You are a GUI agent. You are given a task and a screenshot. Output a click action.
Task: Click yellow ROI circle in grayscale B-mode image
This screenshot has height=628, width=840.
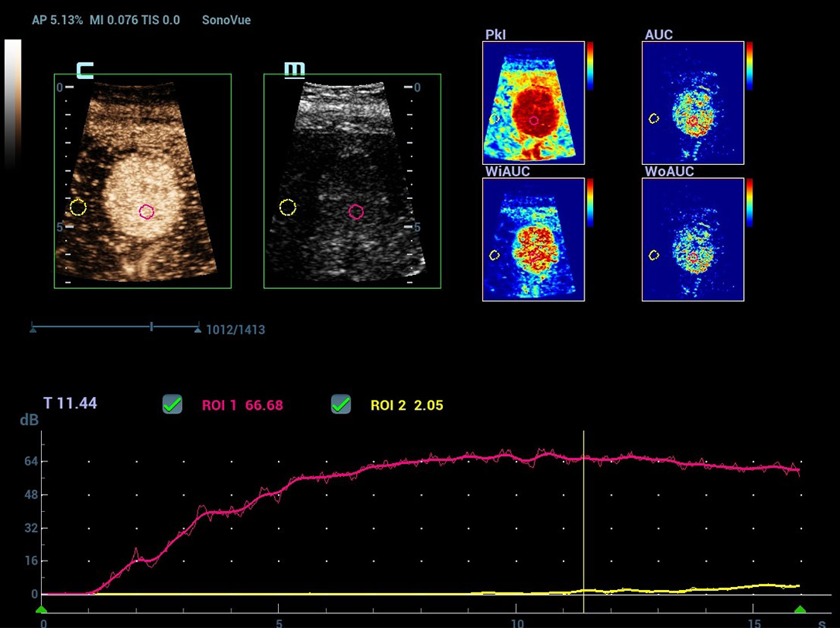coord(287,207)
